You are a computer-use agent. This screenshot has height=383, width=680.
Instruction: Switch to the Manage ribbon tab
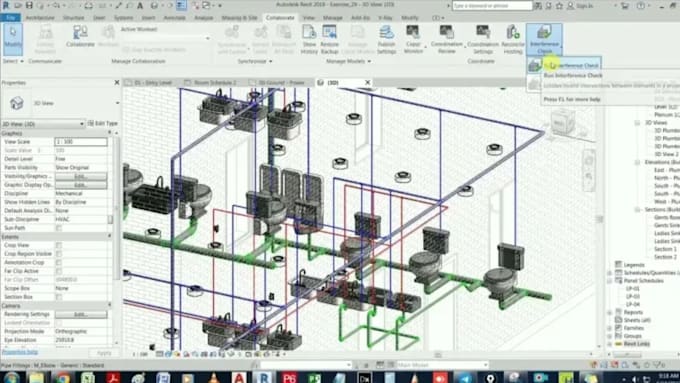(x=333, y=18)
